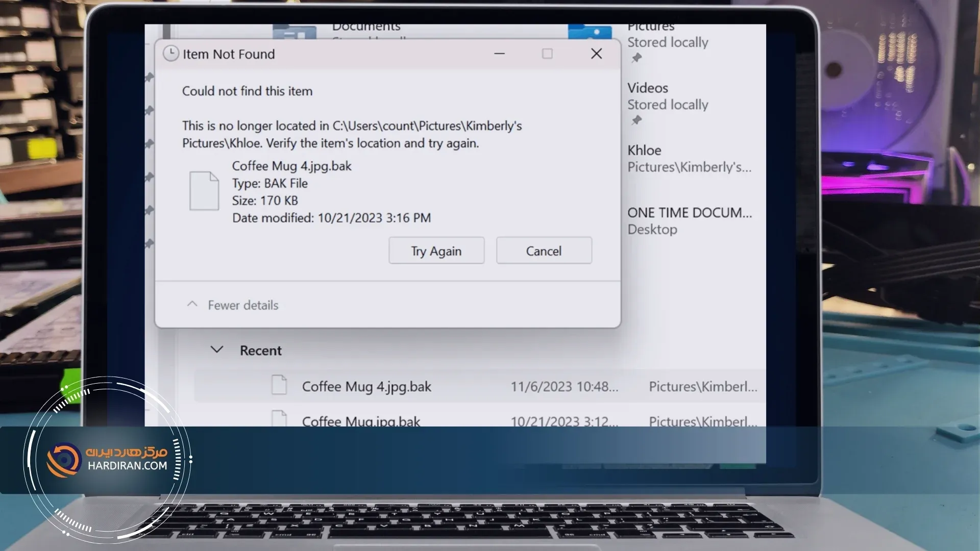Collapse the Recent section chevron
980x551 pixels.
(217, 350)
